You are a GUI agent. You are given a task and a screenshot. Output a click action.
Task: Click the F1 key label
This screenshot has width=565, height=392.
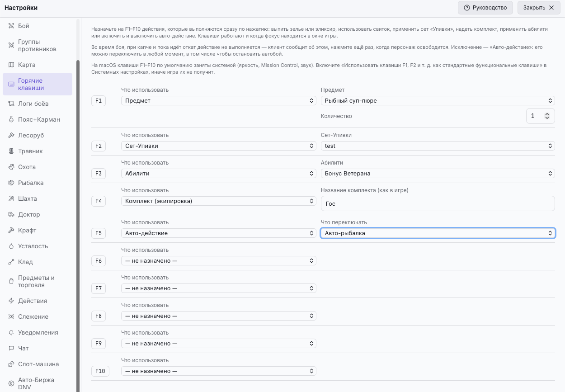[x=99, y=101]
